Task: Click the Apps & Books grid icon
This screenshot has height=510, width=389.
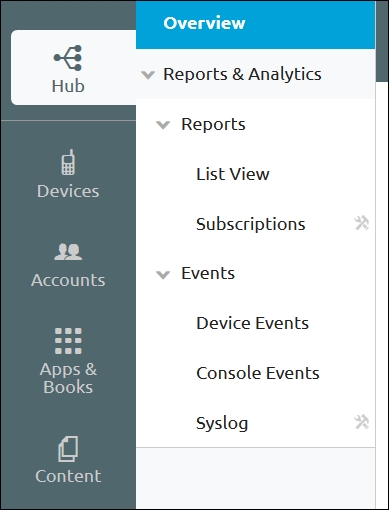Action: click(68, 341)
